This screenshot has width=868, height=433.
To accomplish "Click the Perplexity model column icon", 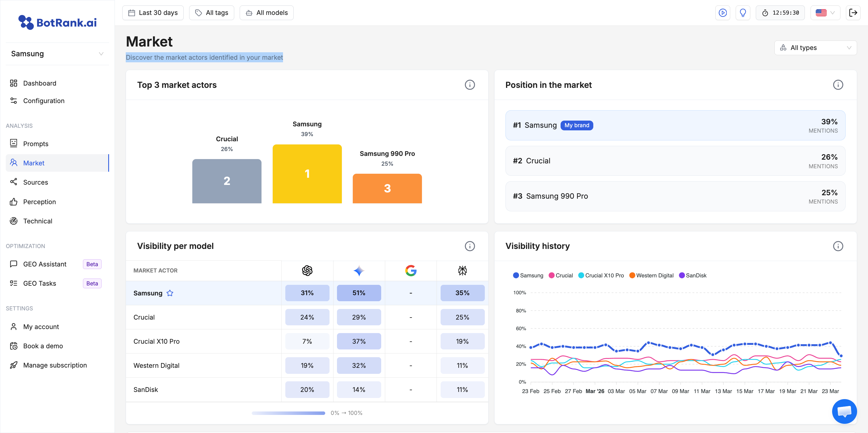I will pos(462,270).
